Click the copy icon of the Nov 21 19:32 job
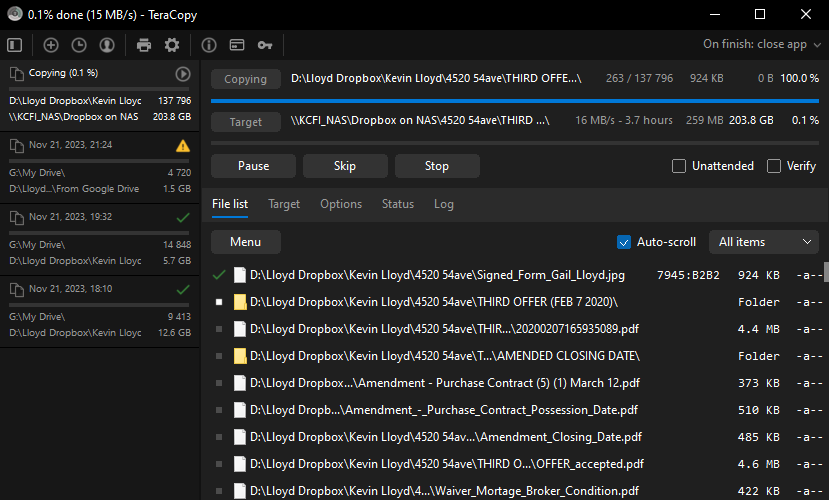The height and width of the screenshot is (500, 829). click(x=16, y=217)
